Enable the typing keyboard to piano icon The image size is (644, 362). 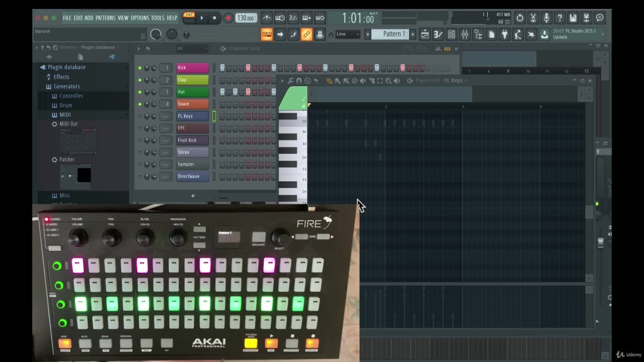click(267, 34)
